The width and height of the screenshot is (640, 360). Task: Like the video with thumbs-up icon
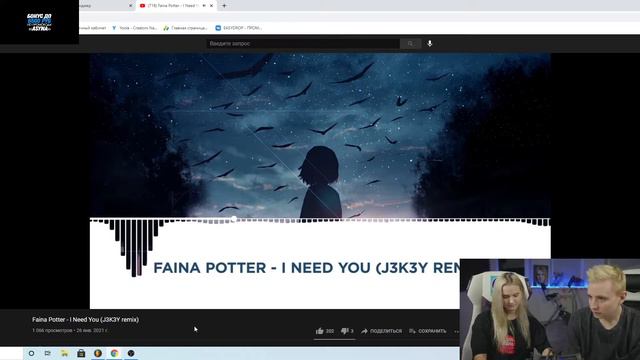(x=320, y=331)
